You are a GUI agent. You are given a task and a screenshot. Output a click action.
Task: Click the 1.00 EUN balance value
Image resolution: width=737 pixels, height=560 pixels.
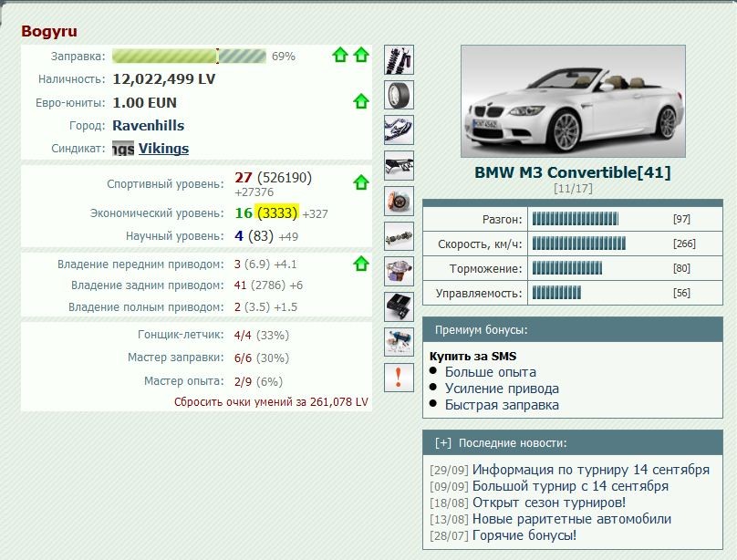click(144, 102)
